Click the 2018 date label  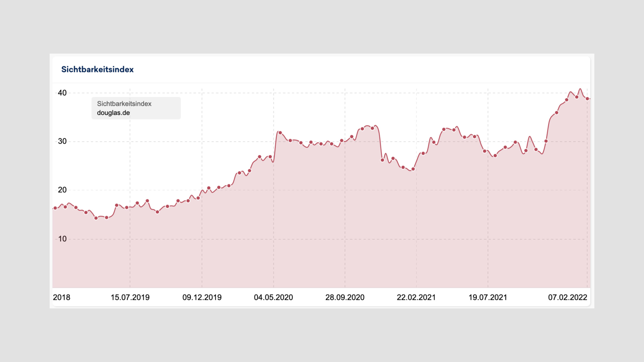62,297
